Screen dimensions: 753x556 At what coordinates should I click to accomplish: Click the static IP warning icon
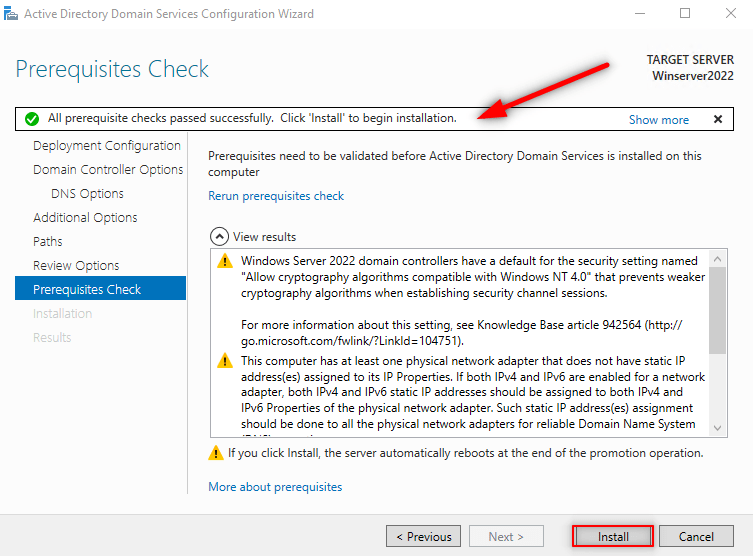(x=225, y=361)
